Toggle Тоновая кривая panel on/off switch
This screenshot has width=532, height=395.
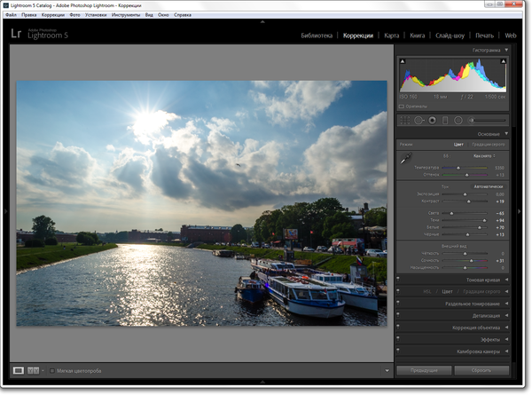coord(398,280)
